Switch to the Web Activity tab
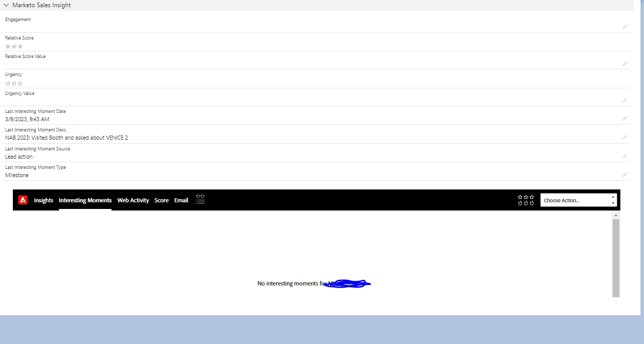The width and height of the screenshot is (644, 344). [x=133, y=200]
